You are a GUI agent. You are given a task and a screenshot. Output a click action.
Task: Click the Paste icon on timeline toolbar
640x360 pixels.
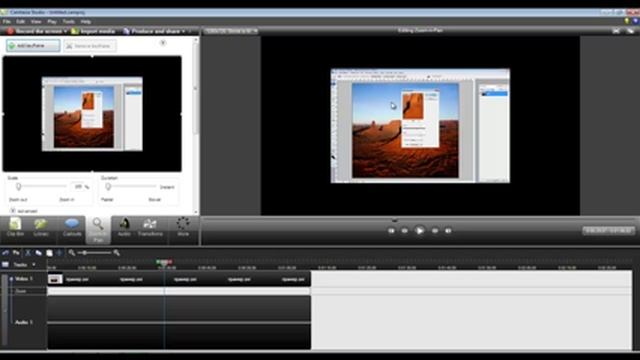[49, 253]
